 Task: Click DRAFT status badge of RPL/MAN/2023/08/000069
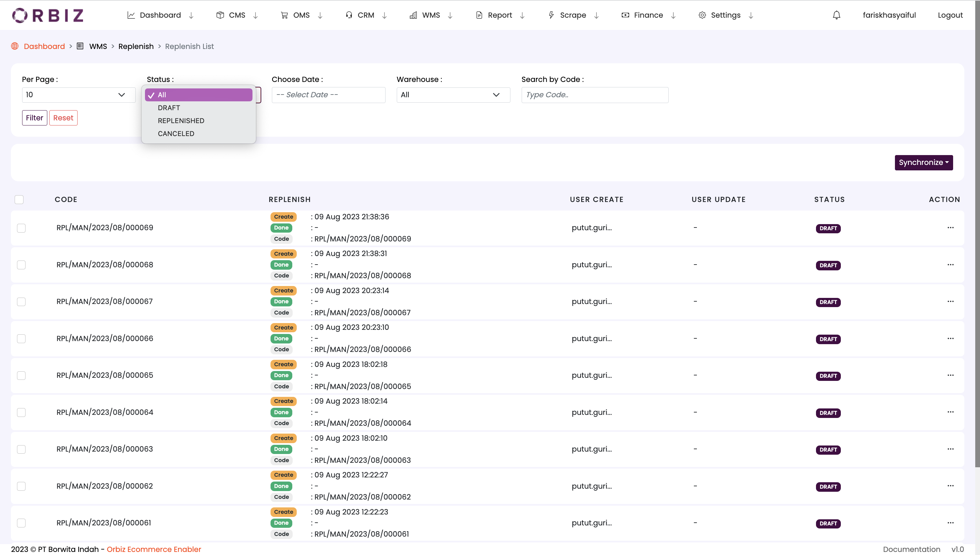click(x=828, y=228)
